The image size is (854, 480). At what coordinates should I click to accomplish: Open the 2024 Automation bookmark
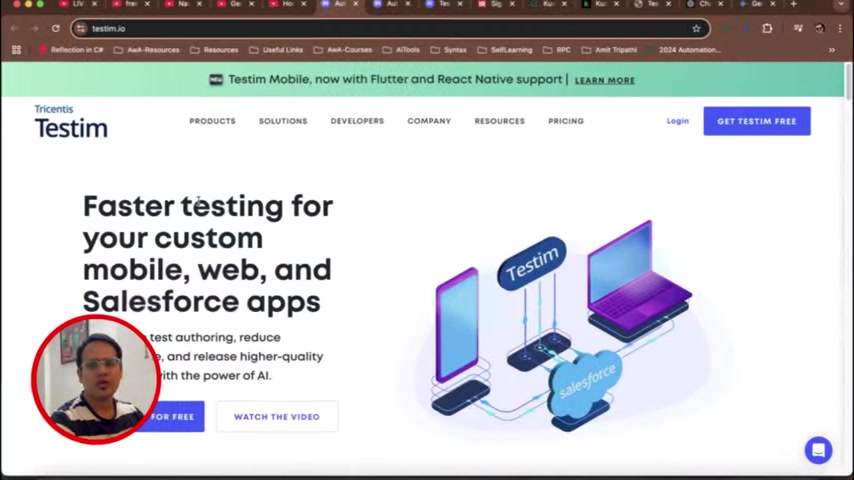pos(684,50)
